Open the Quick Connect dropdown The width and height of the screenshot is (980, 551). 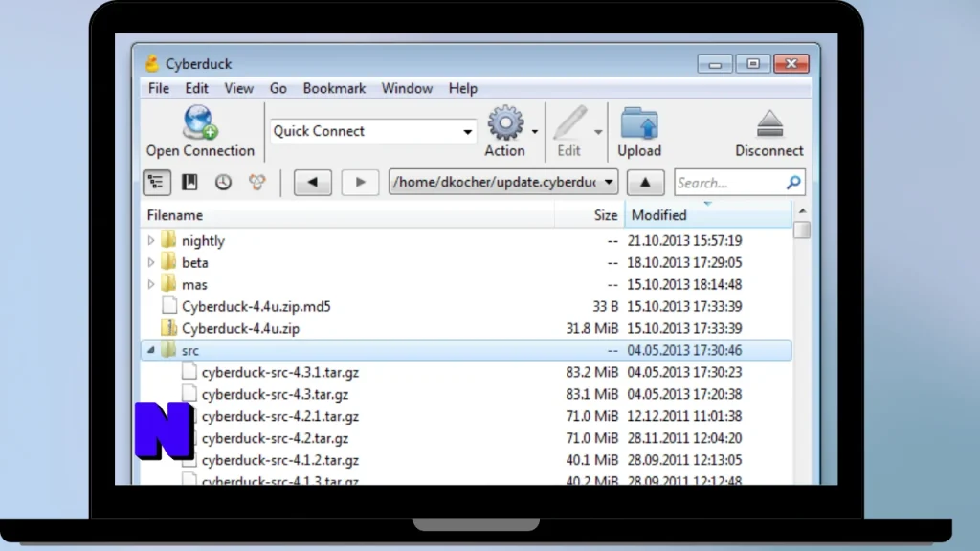click(467, 132)
